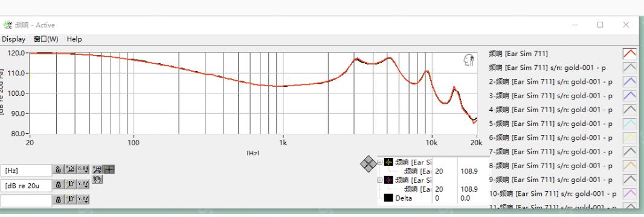Toggle the lock beside the dB re 20u field
Viewport: 644px width, 217px height.
point(59,184)
